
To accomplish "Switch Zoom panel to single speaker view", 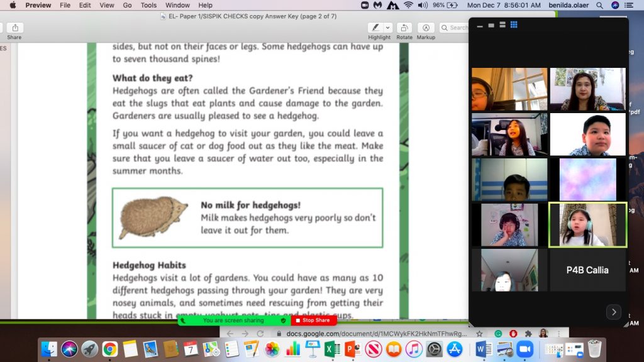I will [x=491, y=25].
